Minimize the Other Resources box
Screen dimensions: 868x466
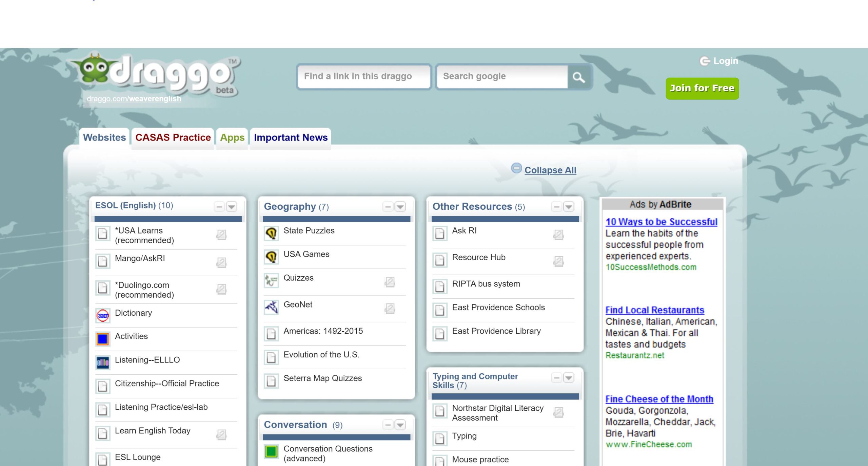click(556, 206)
